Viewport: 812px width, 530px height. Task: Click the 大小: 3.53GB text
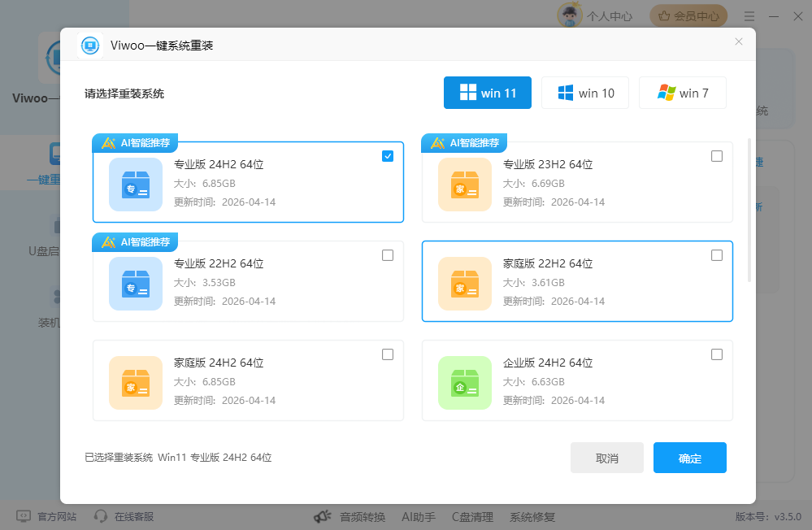click(x=205, y=283)
